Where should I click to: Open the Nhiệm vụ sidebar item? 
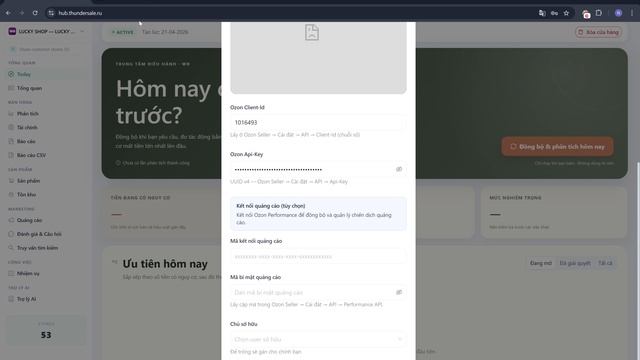[x=46, y=273]
